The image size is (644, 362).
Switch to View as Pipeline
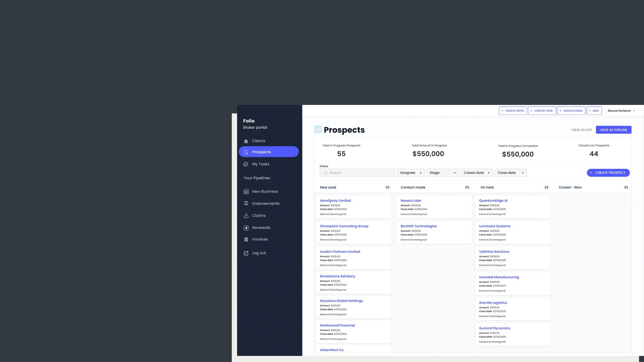coord(613,130)
